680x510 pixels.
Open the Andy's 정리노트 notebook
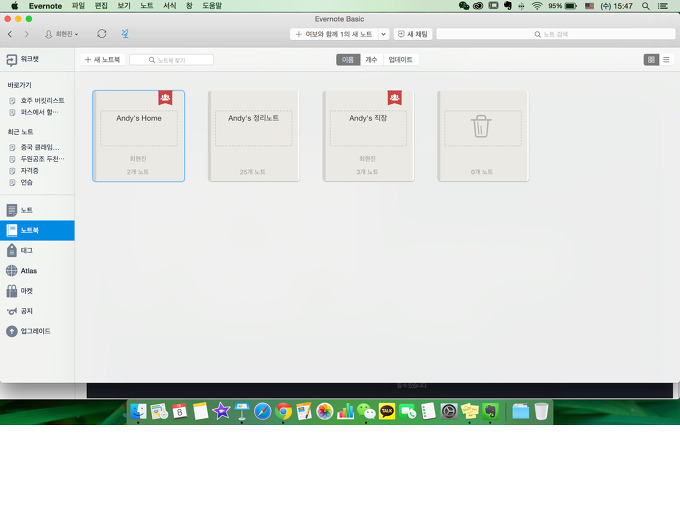[253, 136]
